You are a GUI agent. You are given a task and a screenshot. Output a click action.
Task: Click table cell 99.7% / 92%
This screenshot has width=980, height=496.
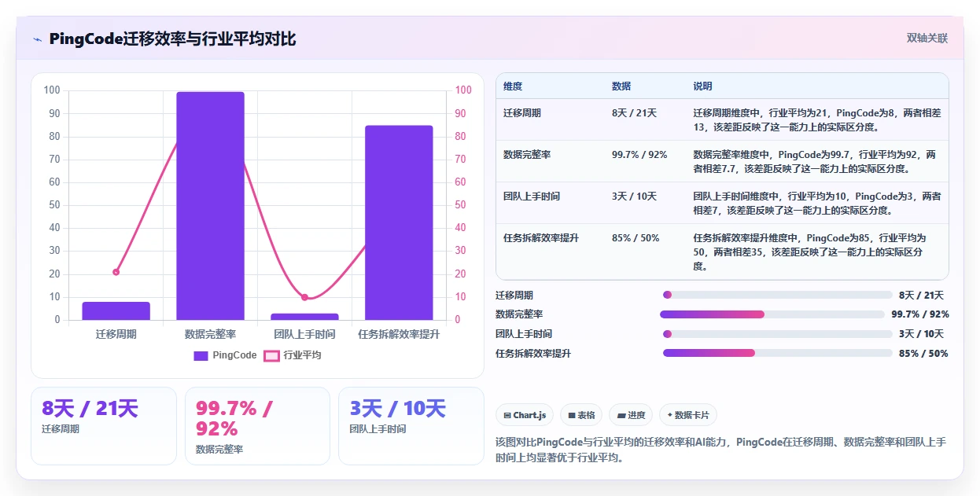[x=639, y=155]
